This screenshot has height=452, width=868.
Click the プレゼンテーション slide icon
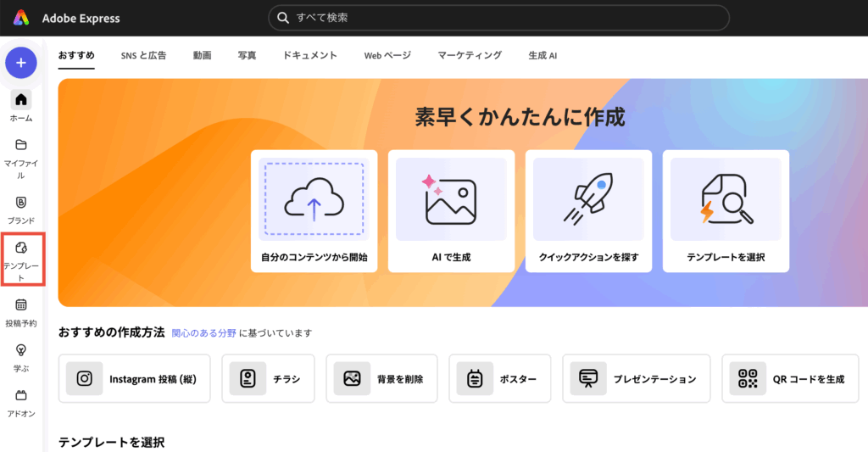tap(588, 378)
